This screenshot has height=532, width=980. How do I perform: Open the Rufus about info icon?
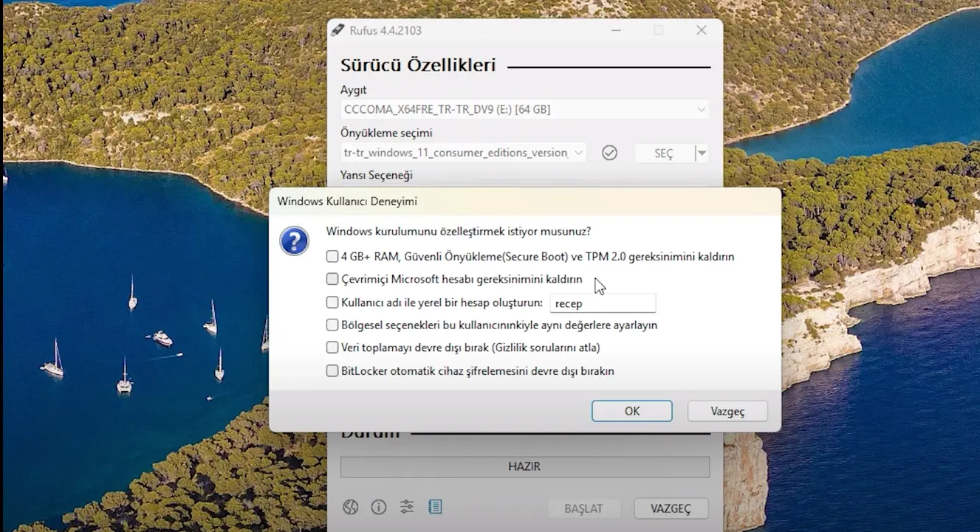pyautogui.click(x=379, y=507)
